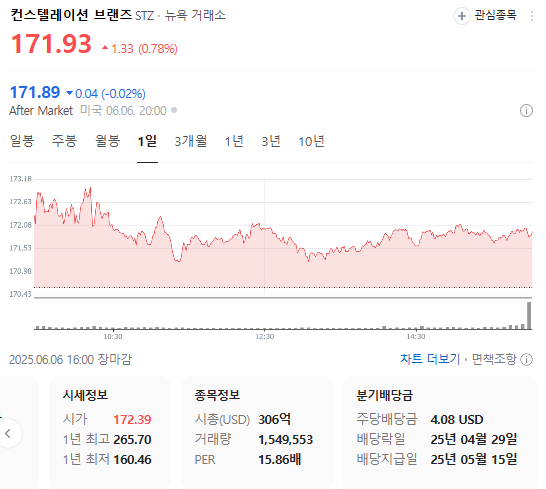Click the ex-dividend date 25년 04월 29일
This screenshot has height=489, width=546.
coord(474,440)
